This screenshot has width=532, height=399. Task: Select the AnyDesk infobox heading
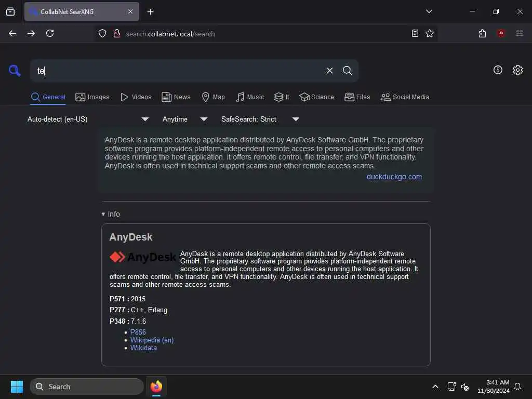tap(130, 237)
